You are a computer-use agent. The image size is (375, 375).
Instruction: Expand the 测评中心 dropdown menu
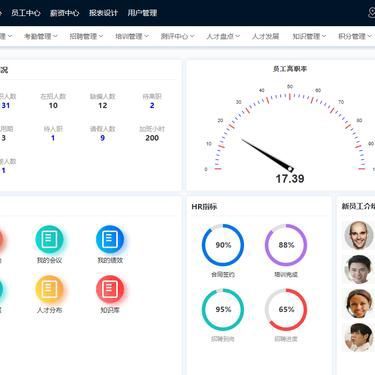tap(177, 36)
